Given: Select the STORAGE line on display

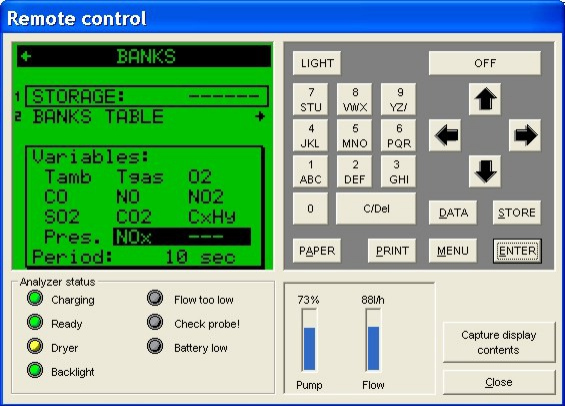Looking at the screenshot, I should [147, 96].
